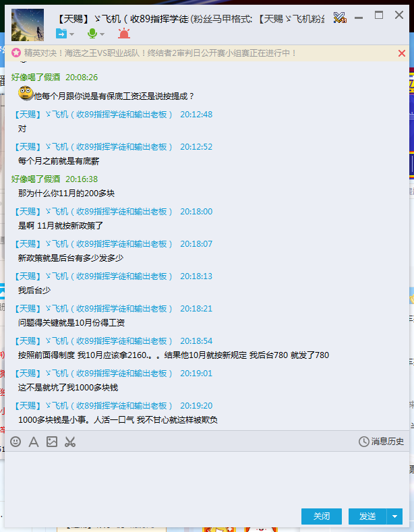Image resolution: width=414 pixels, height=532 pixels.
Task: Click sender name 好像喝了假酒 at 20:16:38
Action: pos(36,179)
